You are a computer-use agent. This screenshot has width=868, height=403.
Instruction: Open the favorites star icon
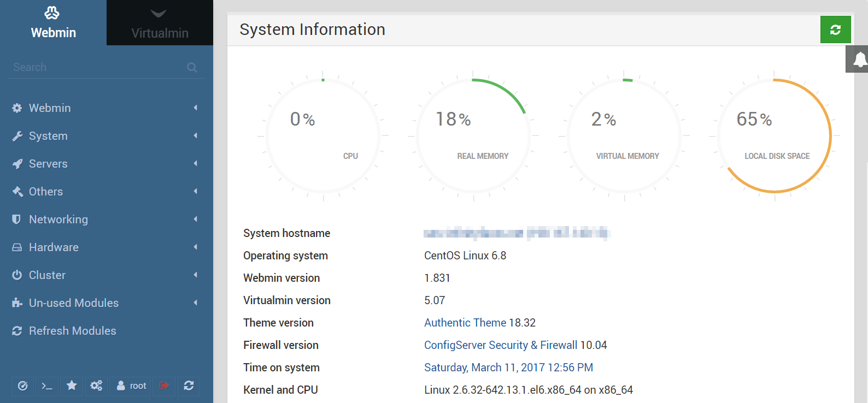pos(72,386)
